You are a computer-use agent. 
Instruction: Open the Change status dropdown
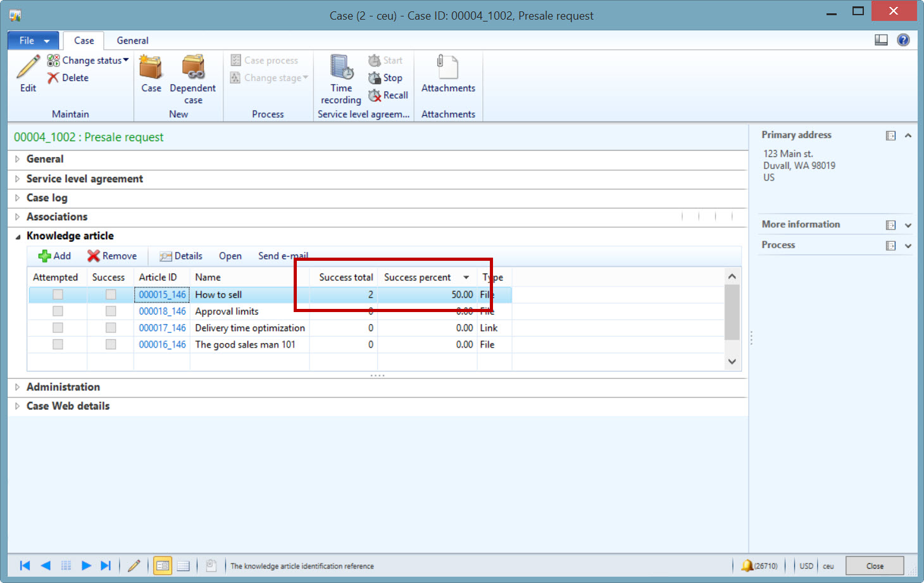pyautogui.click(x=89, y=60)
